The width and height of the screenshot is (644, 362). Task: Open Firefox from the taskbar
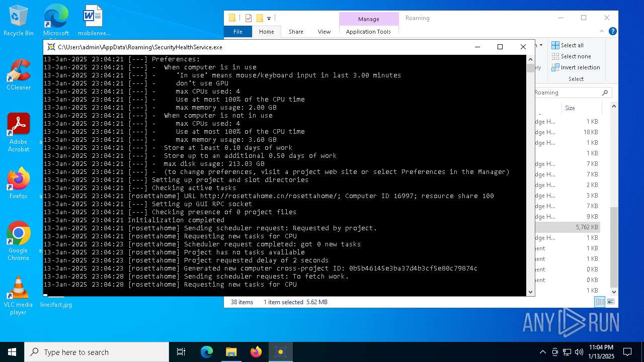(x=256, y=352)
